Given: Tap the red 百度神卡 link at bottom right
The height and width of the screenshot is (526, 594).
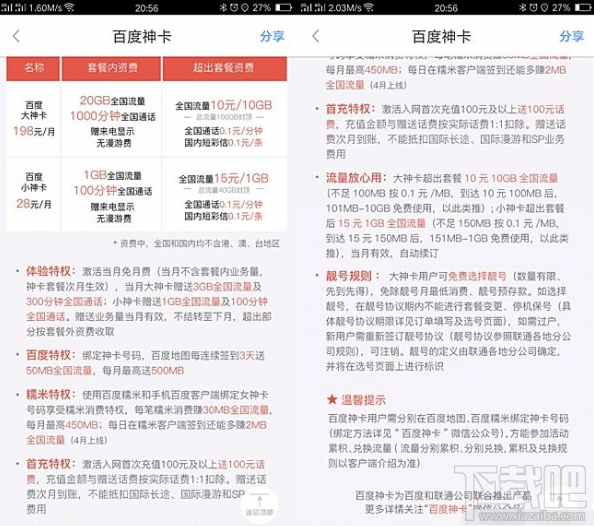Looking at the screenshot, I should (448, 509).
